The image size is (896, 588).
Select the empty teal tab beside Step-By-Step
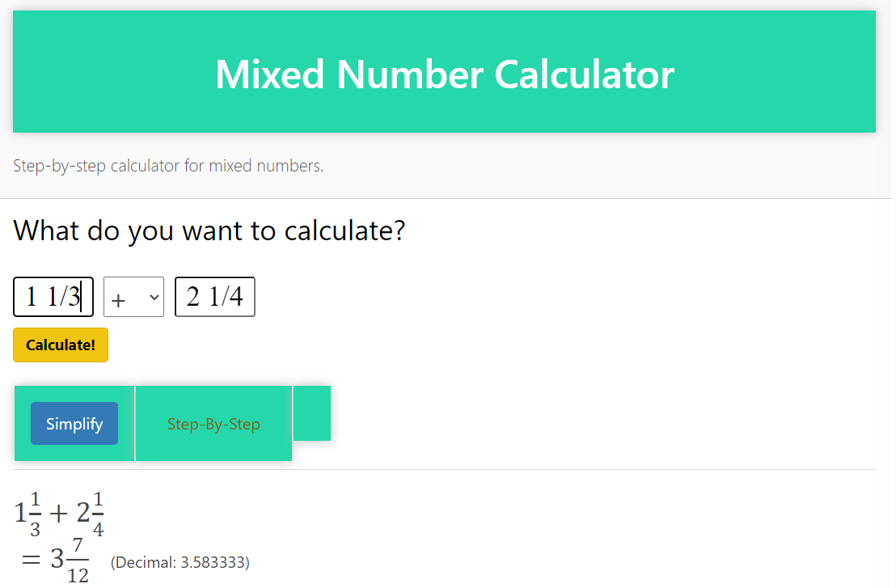(x=312, y=414)
